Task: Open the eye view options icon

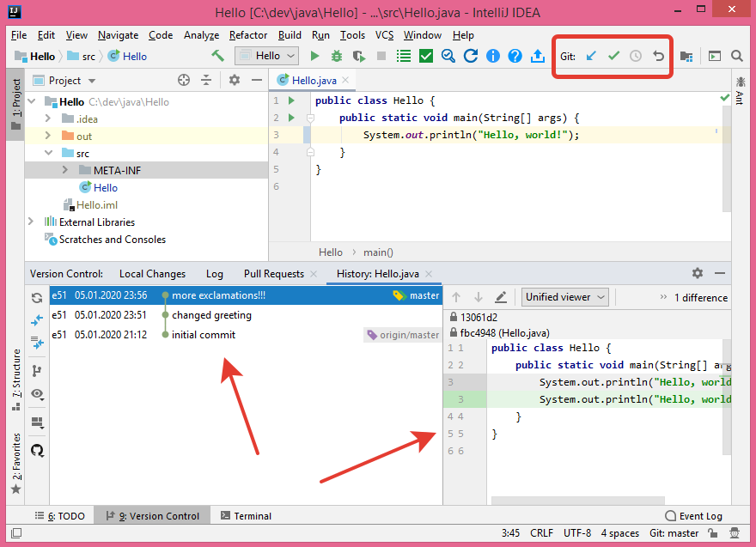Action: (x=38, y=394)
